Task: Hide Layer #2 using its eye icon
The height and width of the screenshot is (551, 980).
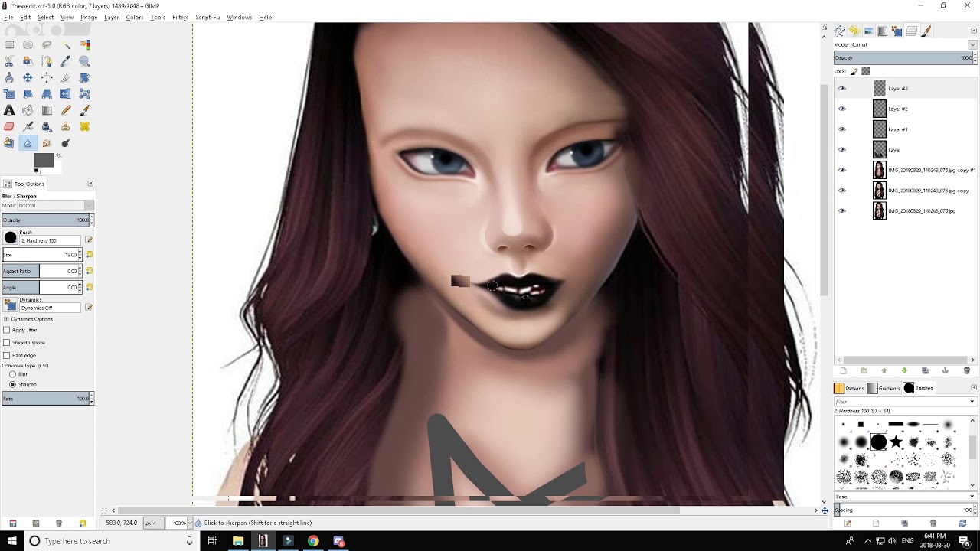Action: click(841, 109)
